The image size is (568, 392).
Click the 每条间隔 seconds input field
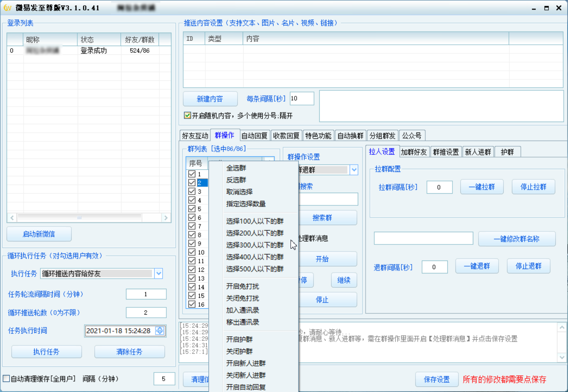(302, 99)
